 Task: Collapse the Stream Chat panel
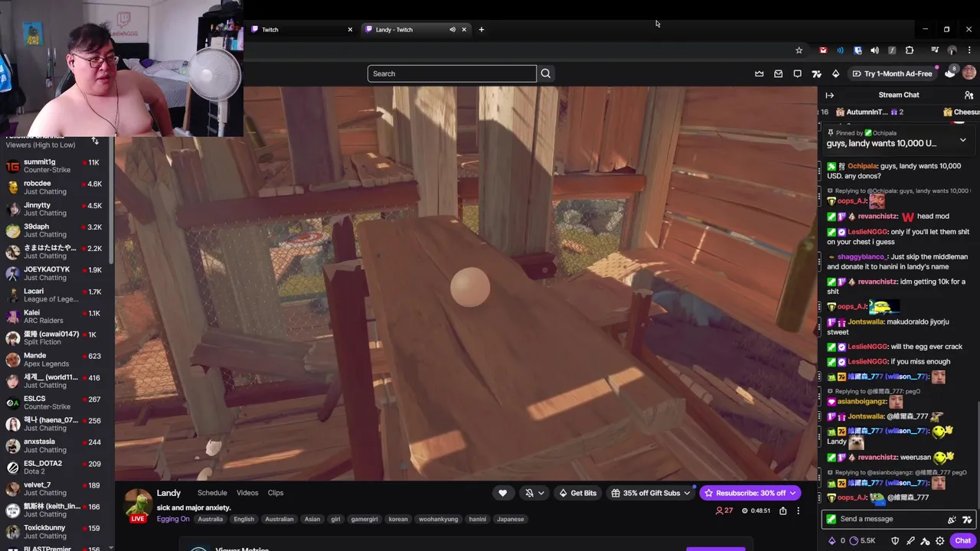click(x=830, y=95)
